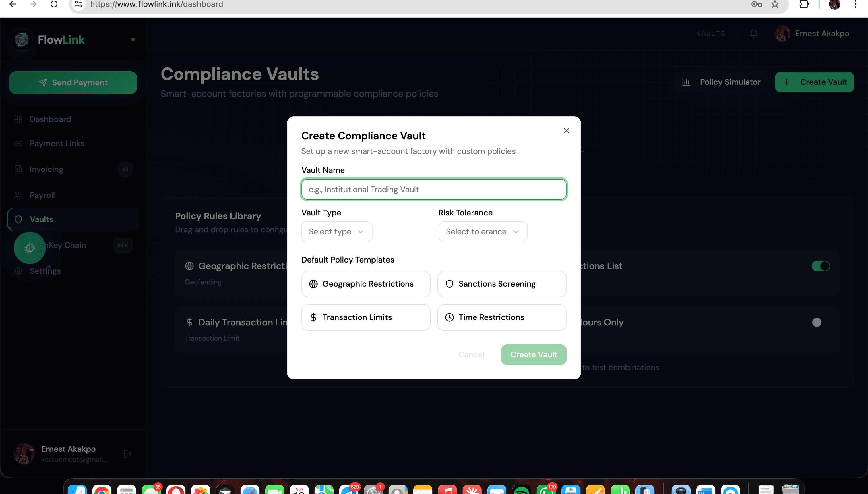Go back in browser history
Screen dimensions: 868x494
click(13, 4)
